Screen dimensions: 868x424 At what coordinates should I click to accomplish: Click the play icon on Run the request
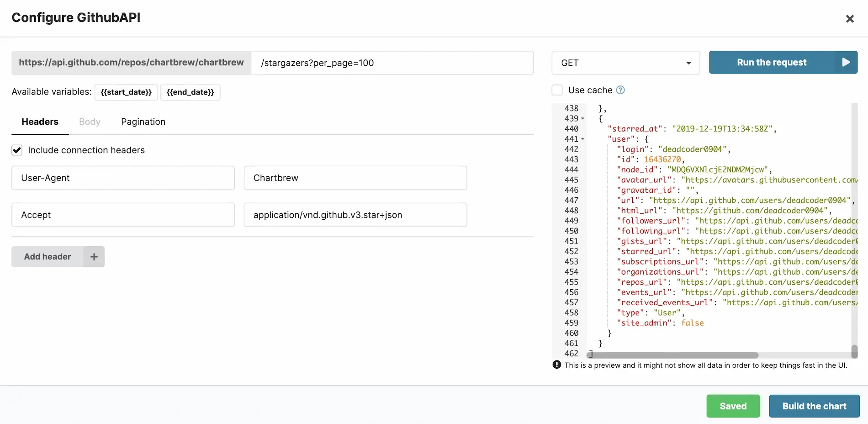pos(846,62)
